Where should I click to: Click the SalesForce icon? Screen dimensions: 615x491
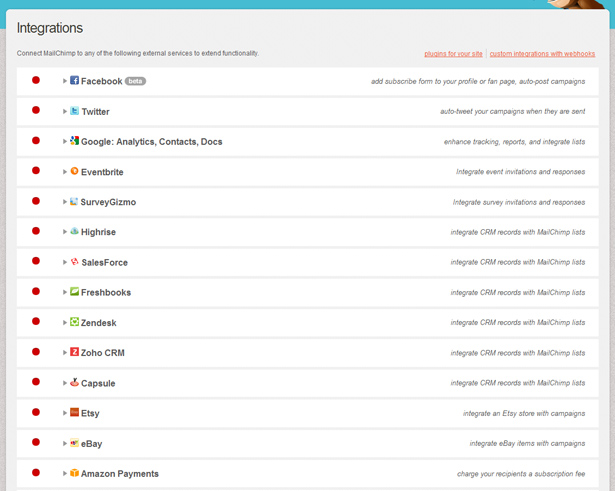(75, 262)
